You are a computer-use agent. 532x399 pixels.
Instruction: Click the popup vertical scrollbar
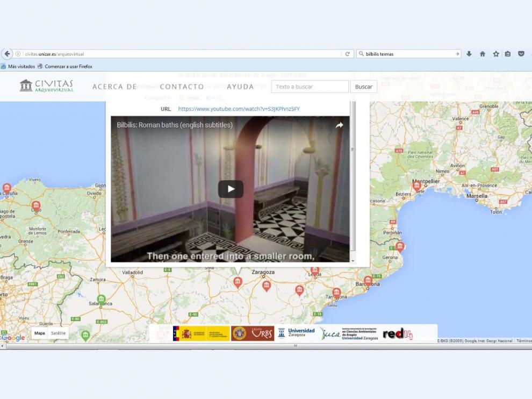[x=353, y=176]
